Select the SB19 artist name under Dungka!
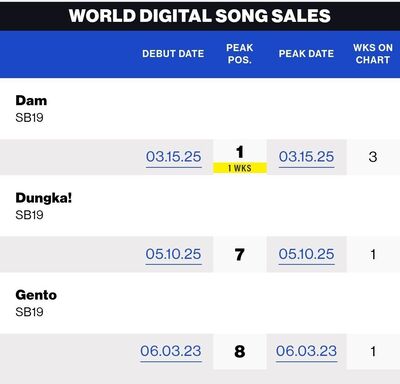This screenshot has height=384, width=400. pos(29,215)
